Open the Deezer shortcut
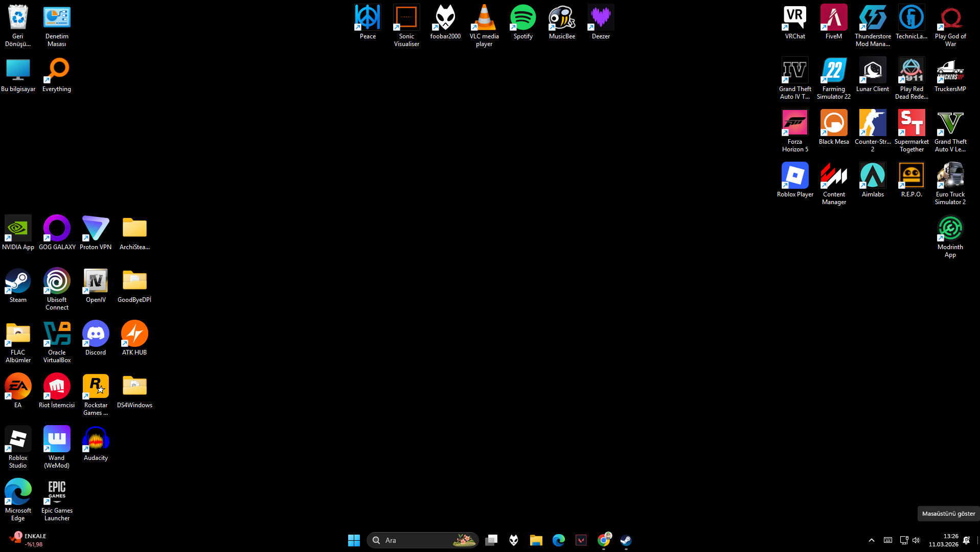The height and width of the screenshot is (552, 980). [x=601, y=22]
